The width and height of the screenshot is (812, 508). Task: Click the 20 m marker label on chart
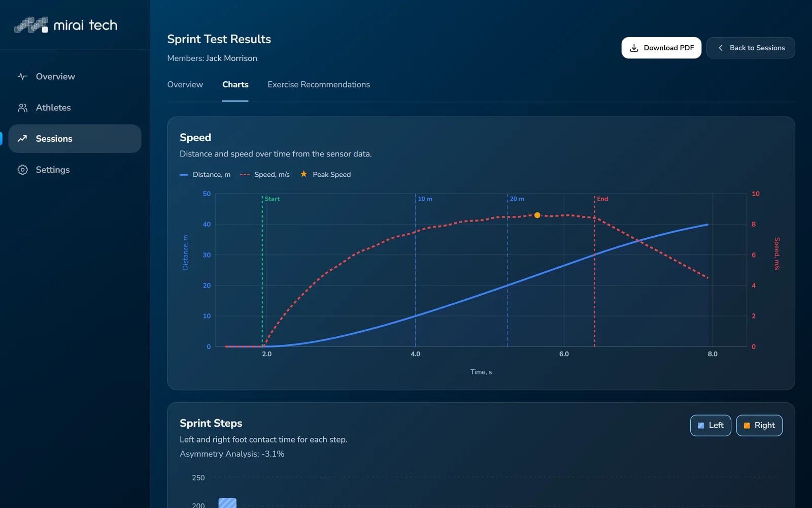(x=517, y=199)
